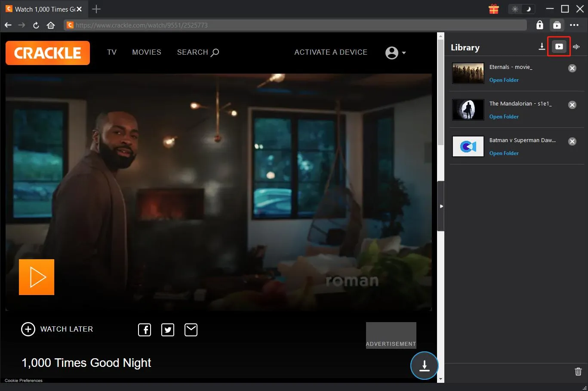The height and width of the screenshot is (391, 588).
Task: Click the round download button over video
Action: 424,366
